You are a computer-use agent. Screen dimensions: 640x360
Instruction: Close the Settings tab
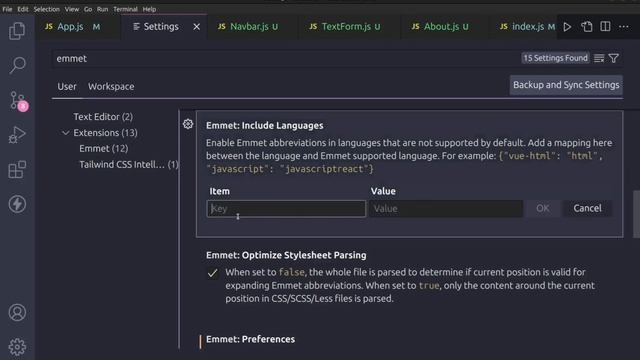coord(196,27)
